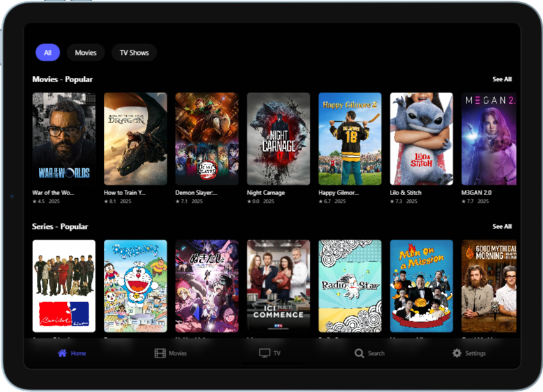
Task: Tap the magnifying glass Search icon
Action: click(359, 353)
